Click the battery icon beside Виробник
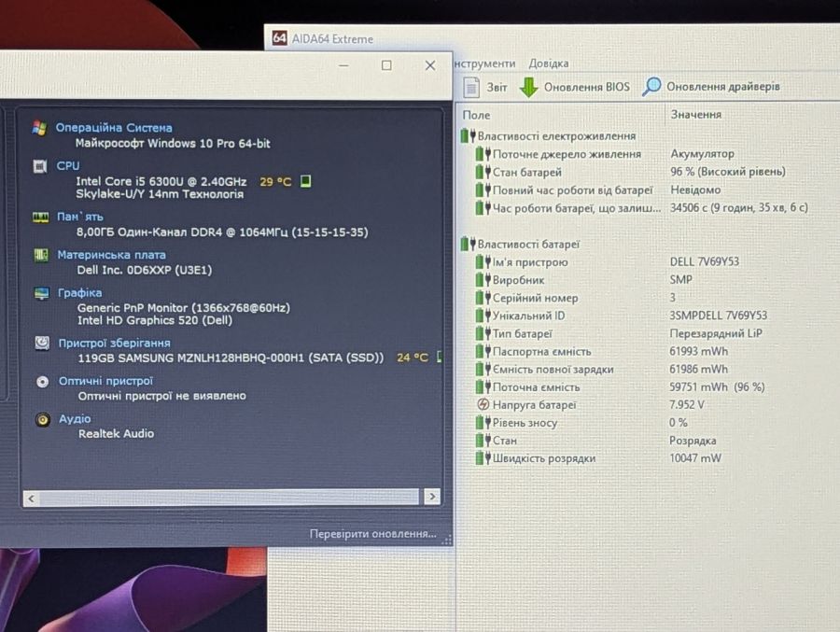The width and height of the screenshot is (840, 632). click(483, 280)
